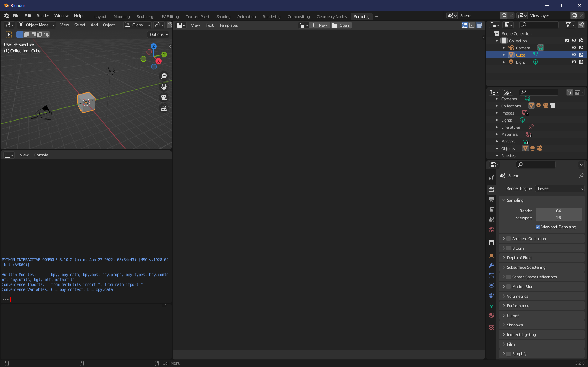The image size is (588, 367).
Task: Toggle syntax highlighting in text editor
Action: tap(479, 25)
